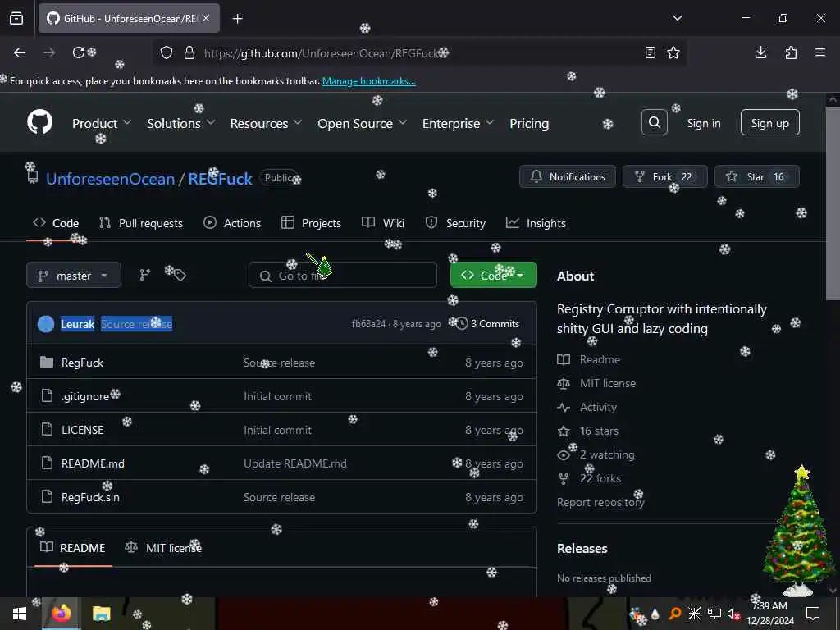Open File Explorer from the taskbar

tap(101, 614)
